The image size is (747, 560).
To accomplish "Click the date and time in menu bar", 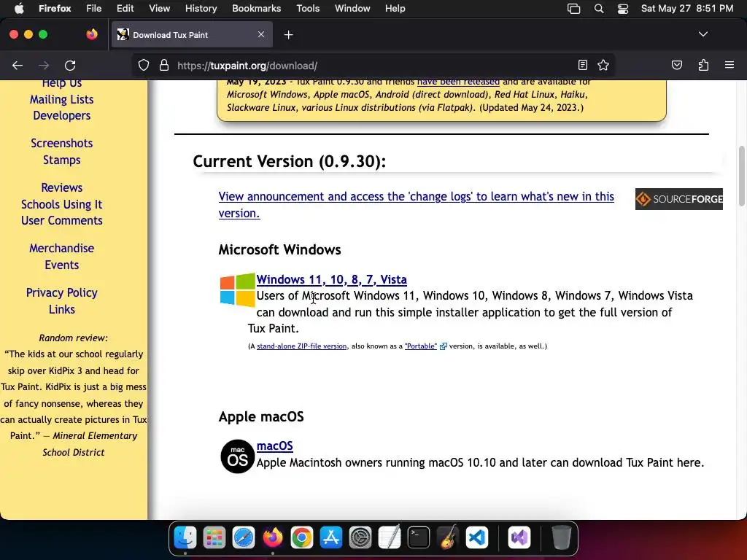I will click(687, 9).
